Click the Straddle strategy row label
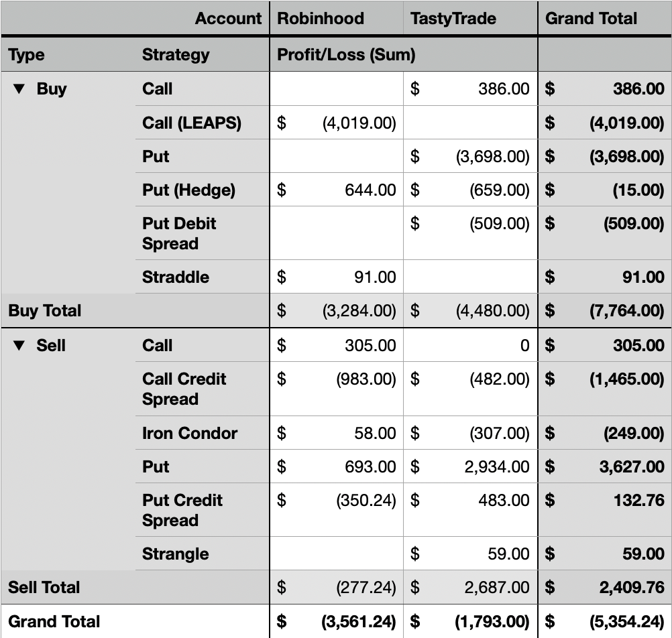 tap(176, 277)
